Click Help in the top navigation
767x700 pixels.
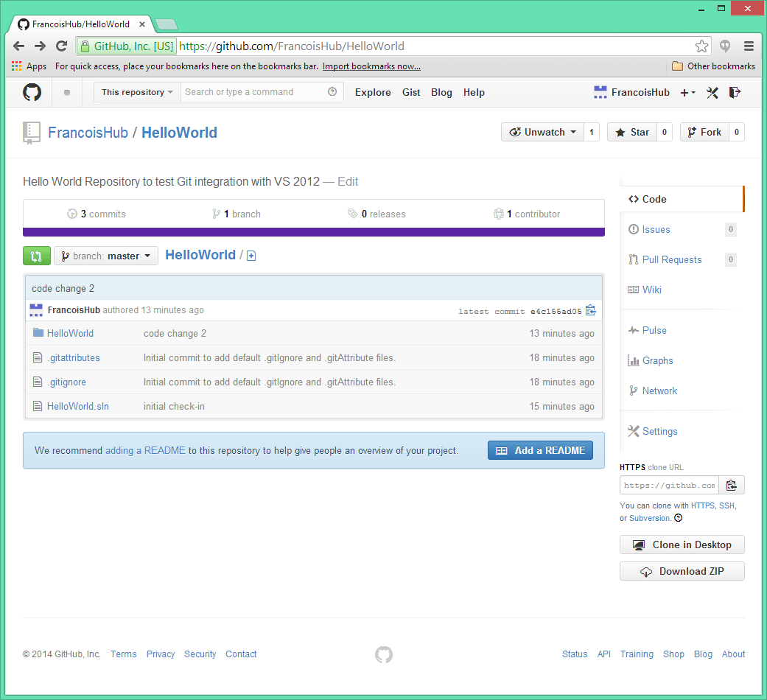point(474,92)
